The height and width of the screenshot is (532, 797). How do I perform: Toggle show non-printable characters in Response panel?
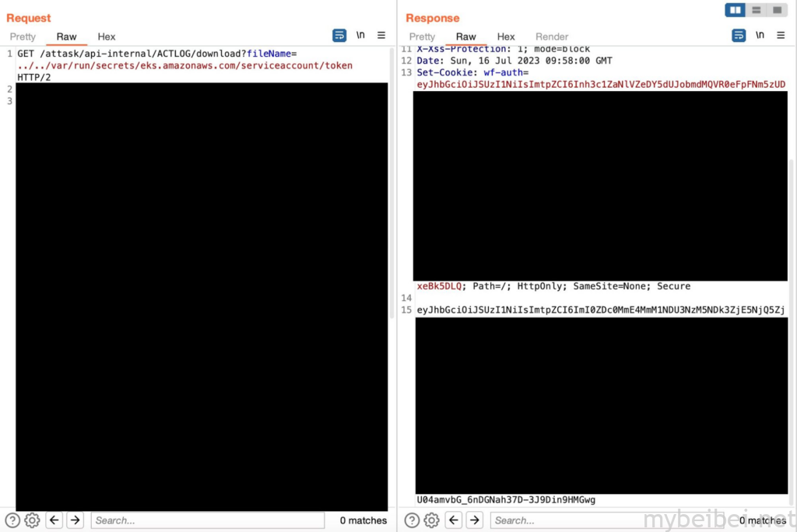coord(760,36)
